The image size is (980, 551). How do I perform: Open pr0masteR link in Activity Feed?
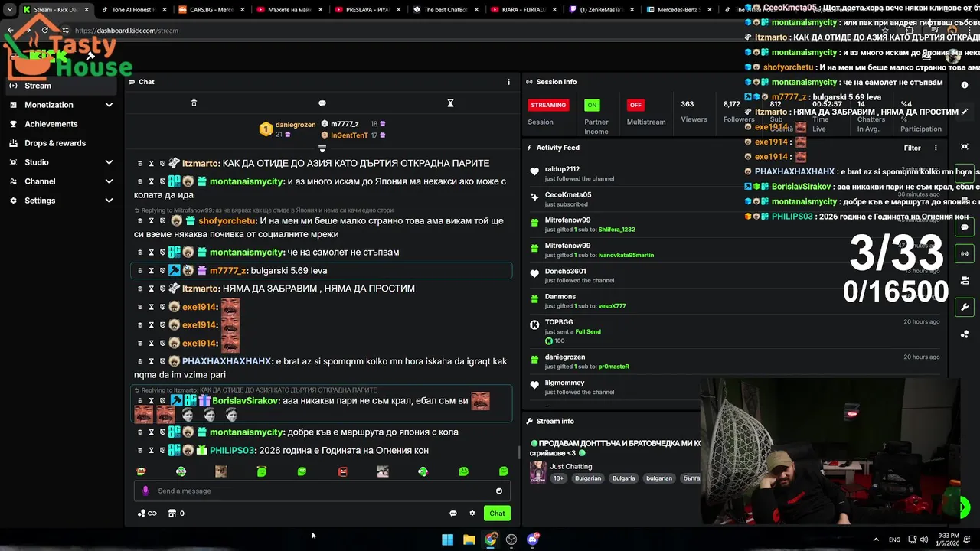613,367
